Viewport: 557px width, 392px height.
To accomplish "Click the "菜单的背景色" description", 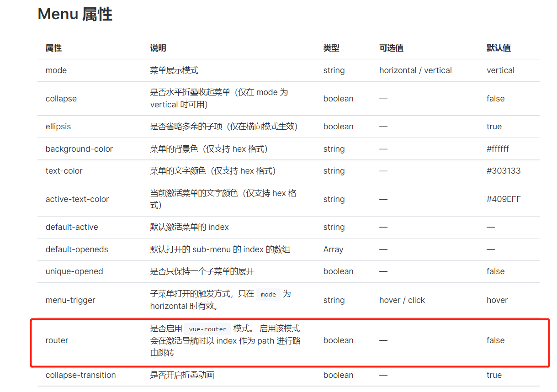I will pyautogui.click(x=209, y=149).
